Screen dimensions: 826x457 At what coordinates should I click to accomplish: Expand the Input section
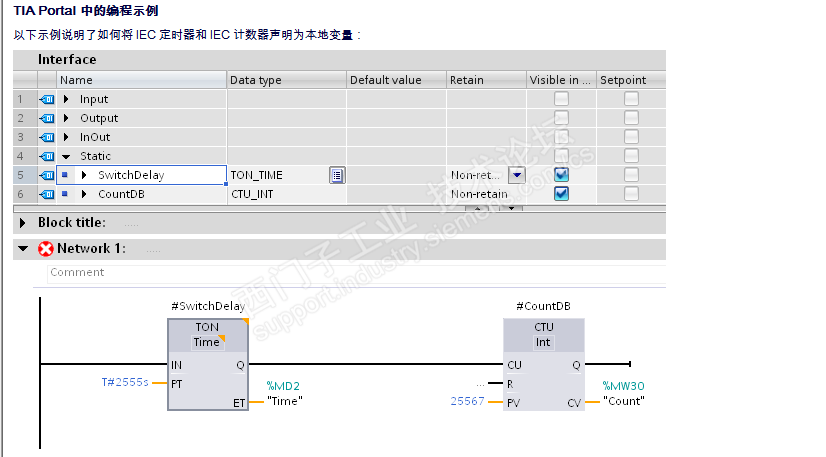click(x=66, y=99)
